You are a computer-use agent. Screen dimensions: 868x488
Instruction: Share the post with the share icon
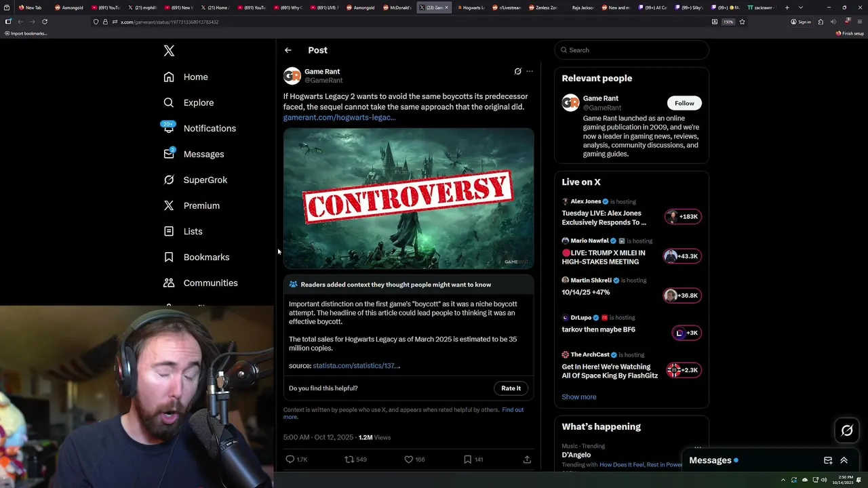[x=527, y=460]
